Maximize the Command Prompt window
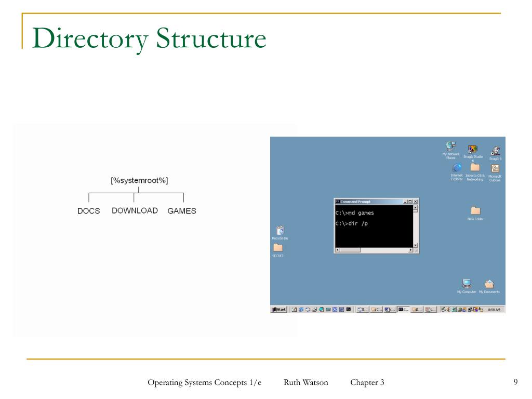 pyautogui.click(x=410, y=202)
